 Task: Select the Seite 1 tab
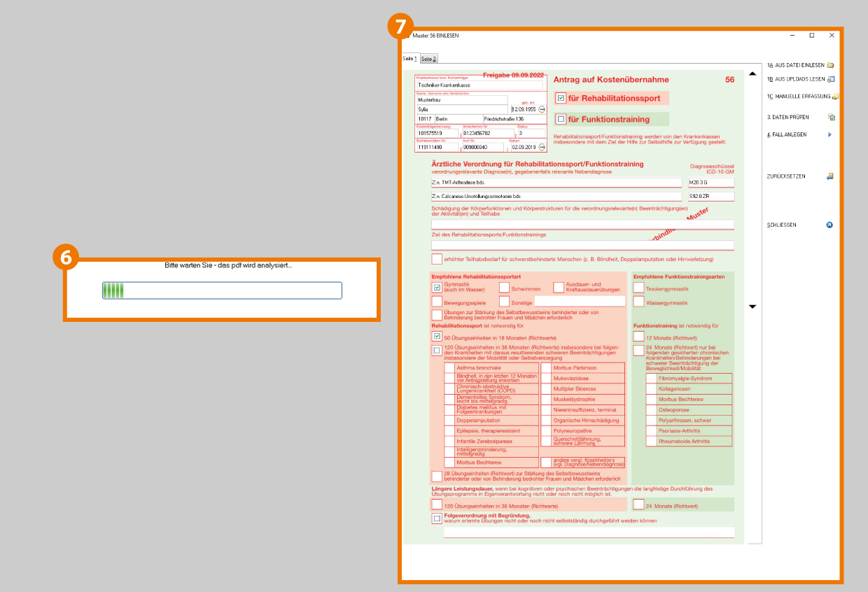tap(410, 59)
